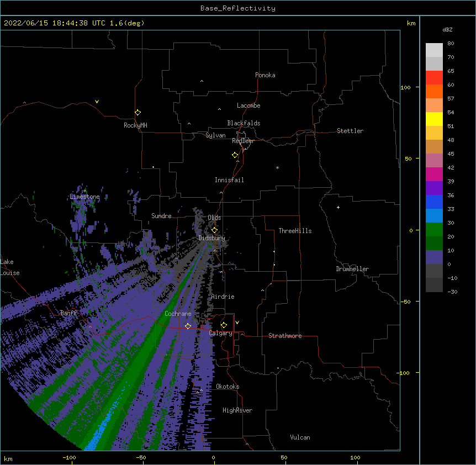476x465 pixels.
Task: Click the -30 value at the legend bottom
Action: pyautogui.click(x=452, y=292)
